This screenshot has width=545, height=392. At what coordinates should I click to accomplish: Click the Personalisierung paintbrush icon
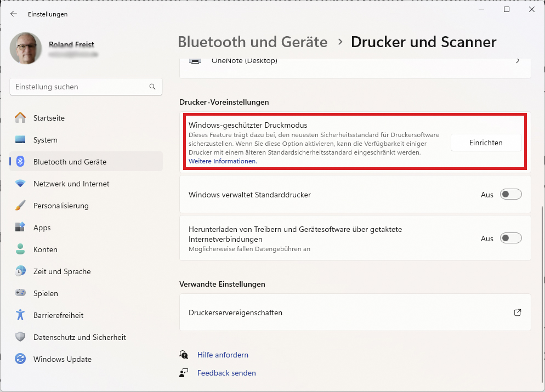[20, 206]
